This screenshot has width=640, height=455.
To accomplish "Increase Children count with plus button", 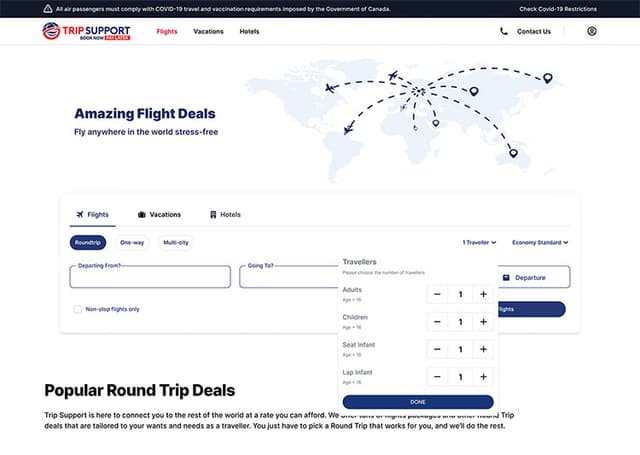I will (x=483, y=322).
